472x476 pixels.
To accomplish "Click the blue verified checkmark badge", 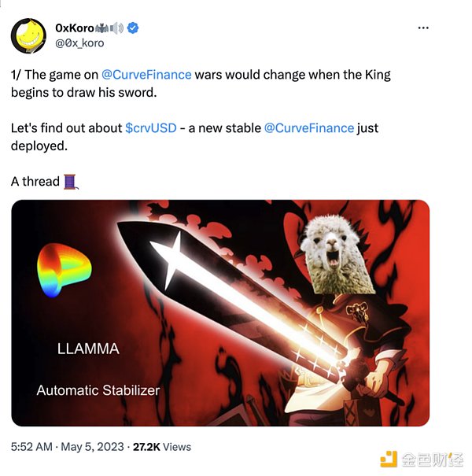I will 133,28.
